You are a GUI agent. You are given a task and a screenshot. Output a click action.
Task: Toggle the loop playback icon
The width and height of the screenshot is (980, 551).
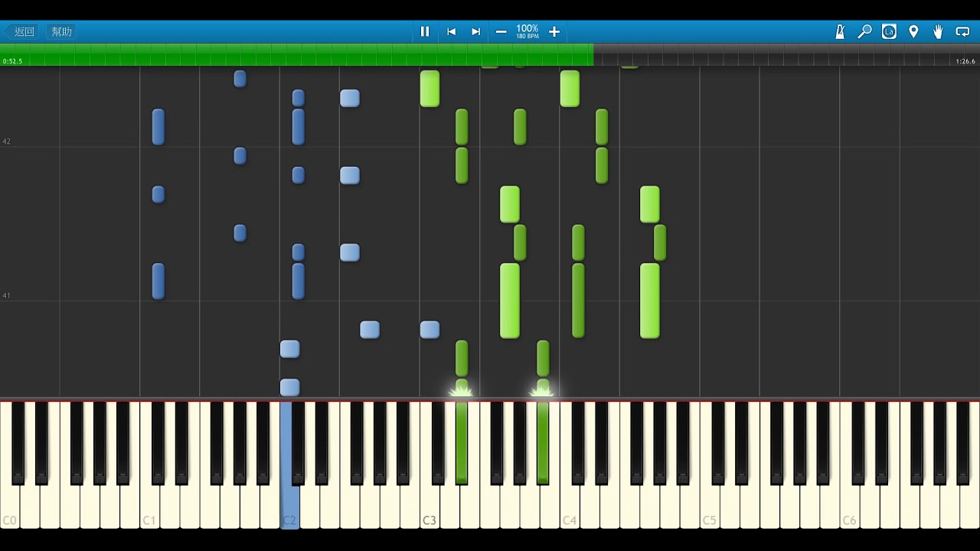[x=962, y=31]
